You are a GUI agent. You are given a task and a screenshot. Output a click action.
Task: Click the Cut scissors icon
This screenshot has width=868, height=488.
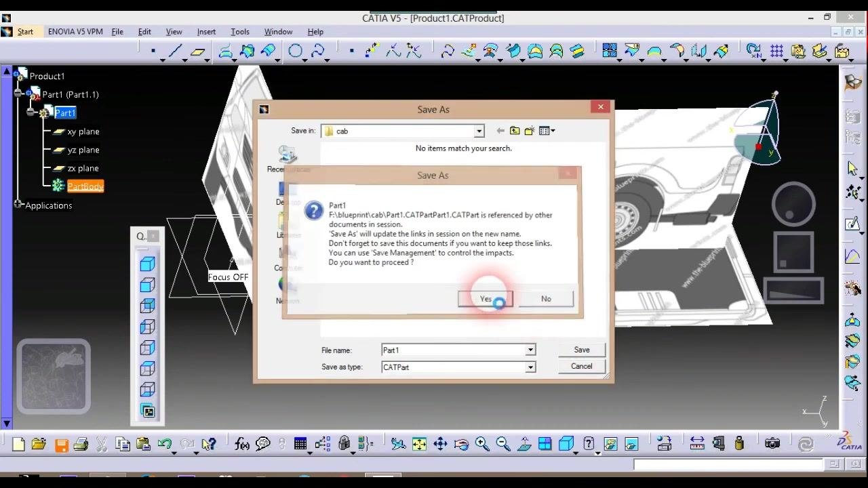102,445
